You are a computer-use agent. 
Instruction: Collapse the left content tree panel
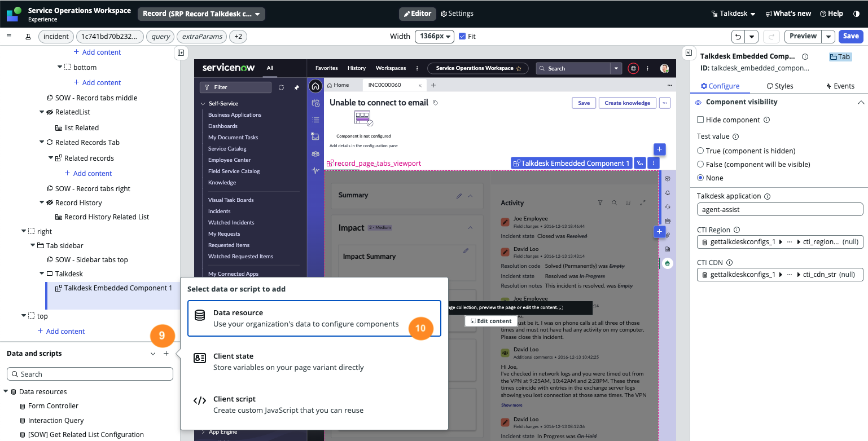coord(181,52)
